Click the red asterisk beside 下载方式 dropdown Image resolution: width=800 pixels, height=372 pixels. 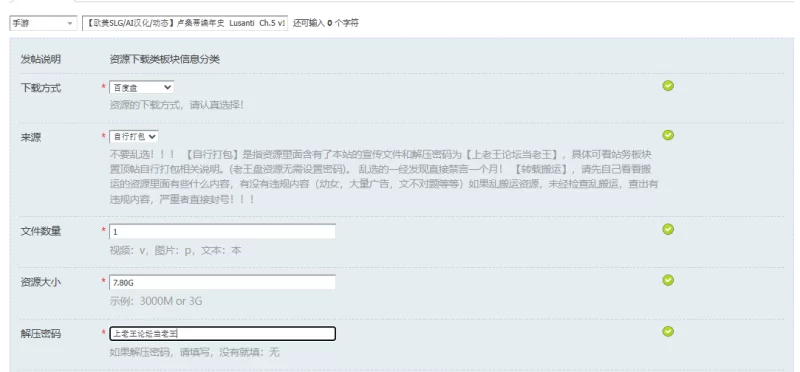(104, 87)
